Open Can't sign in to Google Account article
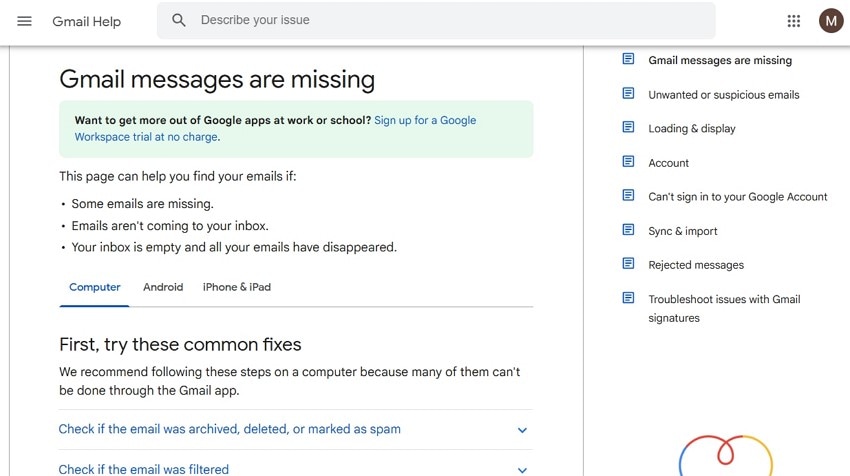The height and width of the screenshot is (476, 850). [737, 197]
